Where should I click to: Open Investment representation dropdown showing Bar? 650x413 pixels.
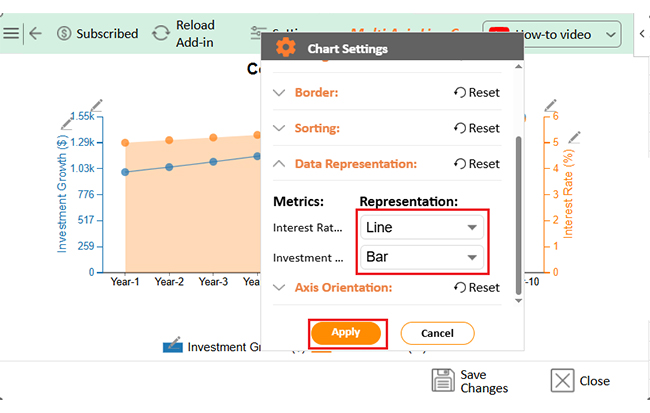(422, 257)
